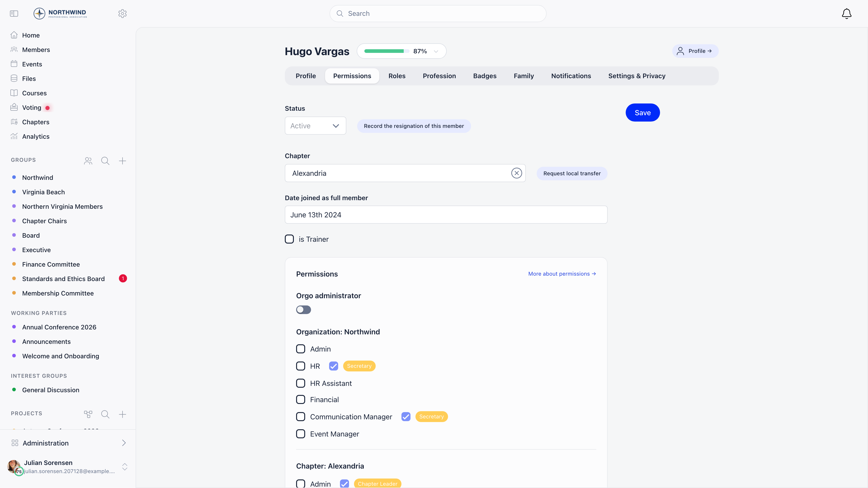Open Files database icon
Image resolution: width=868 pixels, height=488 pixels.
click(14, 78)
